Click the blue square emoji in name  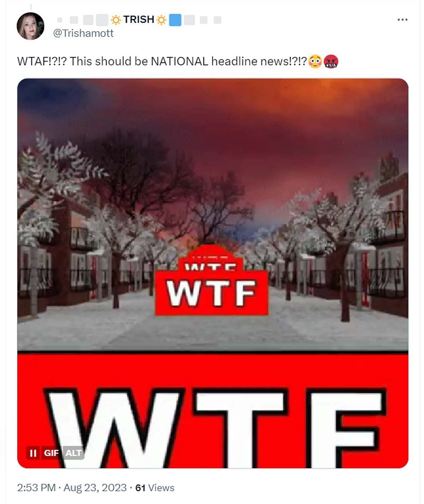pyautogui.click(x=175, y=20)
